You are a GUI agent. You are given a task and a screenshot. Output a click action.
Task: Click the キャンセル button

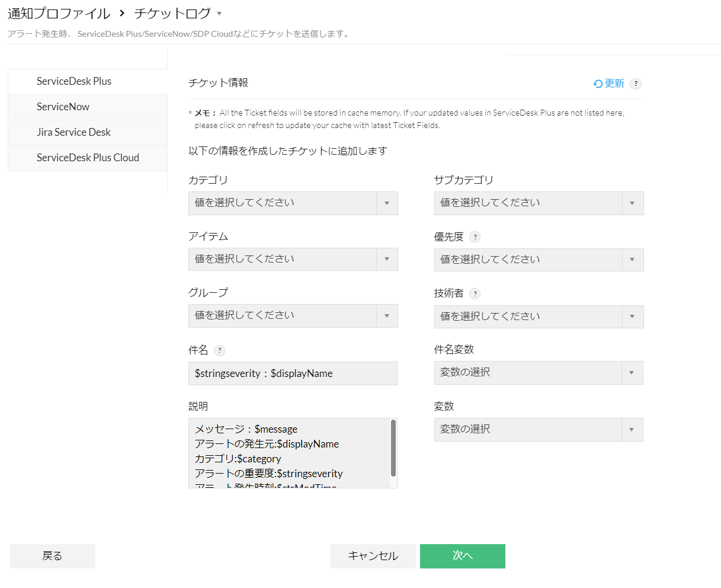point(373,556)
